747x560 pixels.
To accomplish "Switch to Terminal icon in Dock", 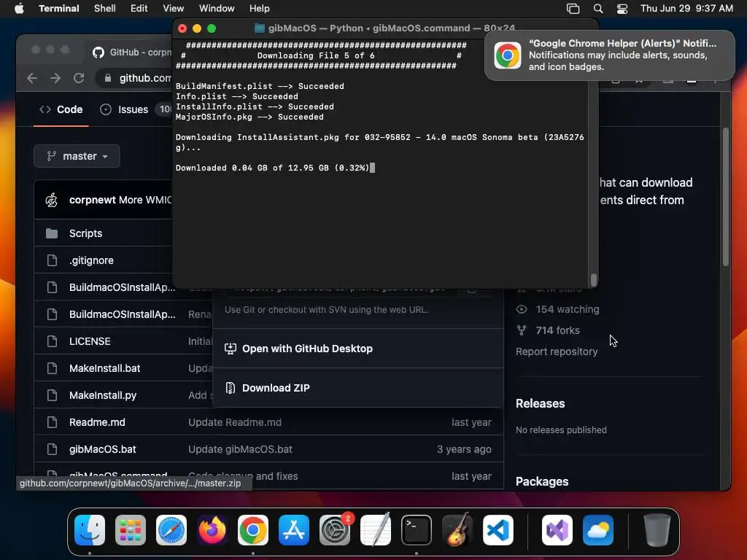I will [417, 530].
